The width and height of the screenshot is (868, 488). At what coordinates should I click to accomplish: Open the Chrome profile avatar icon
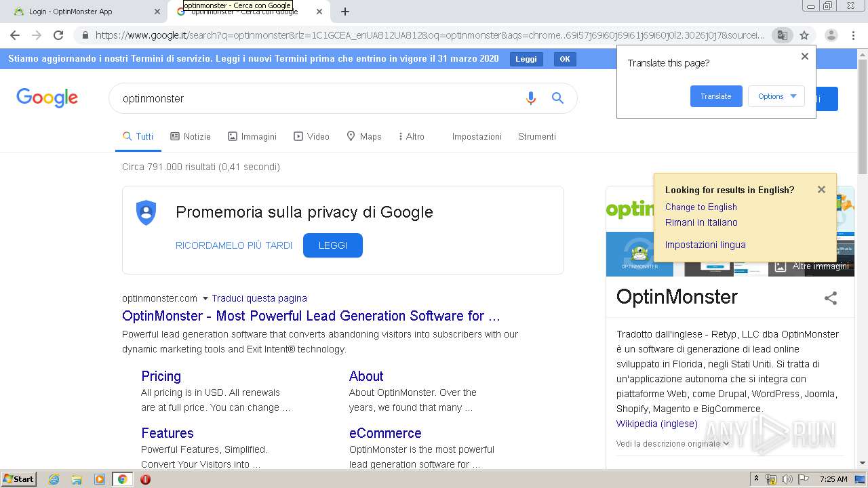coord(831,35)
